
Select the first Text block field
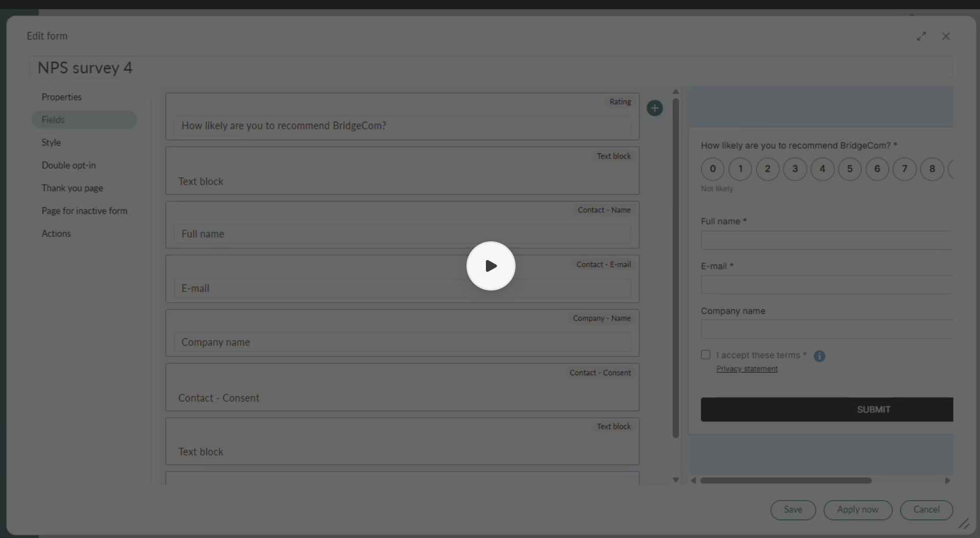(x=402, y=171)
